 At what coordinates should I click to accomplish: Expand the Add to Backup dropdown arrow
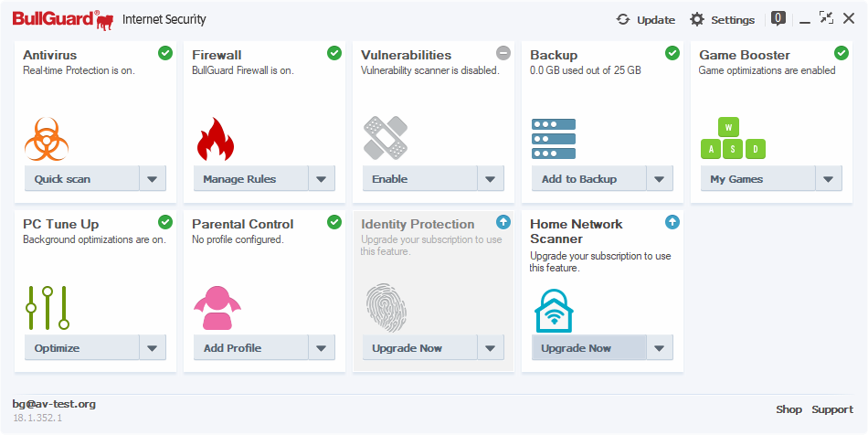(660, 179)
